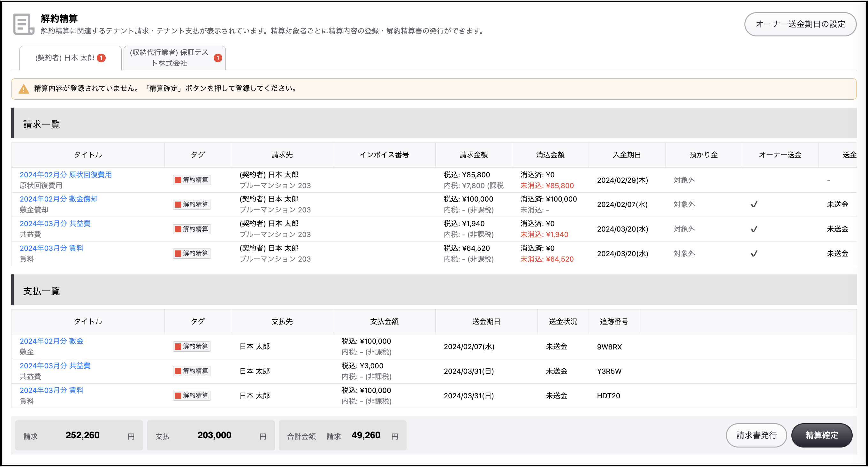This screenshot has width=868, height=467.
Task: Click 支払 total 203,000 box
Action: [211, 435]
